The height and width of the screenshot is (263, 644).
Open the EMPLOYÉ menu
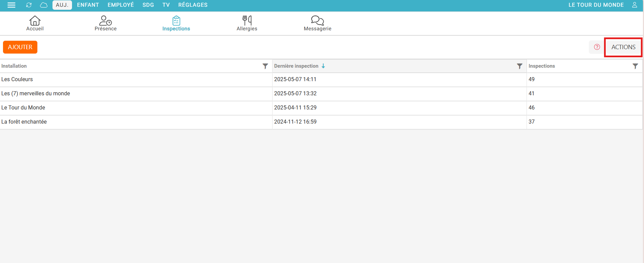click(121, 5)
